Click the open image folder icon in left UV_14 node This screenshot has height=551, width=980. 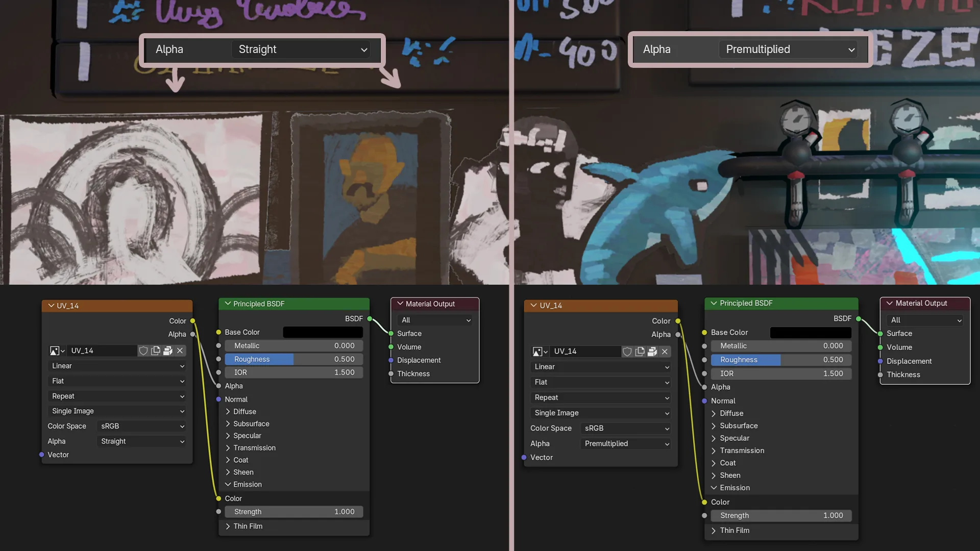point(168,350)
